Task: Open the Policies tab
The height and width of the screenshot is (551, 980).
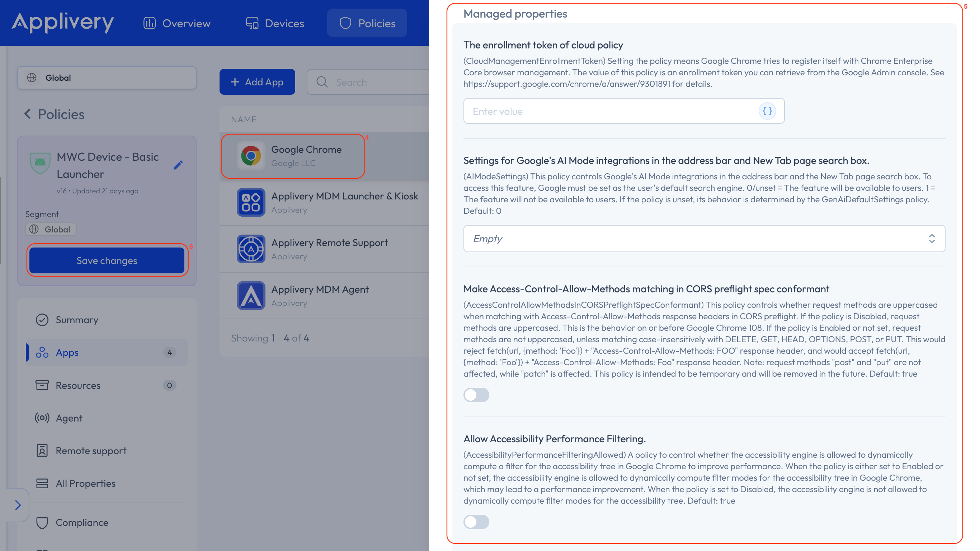Action: [367, 23]
